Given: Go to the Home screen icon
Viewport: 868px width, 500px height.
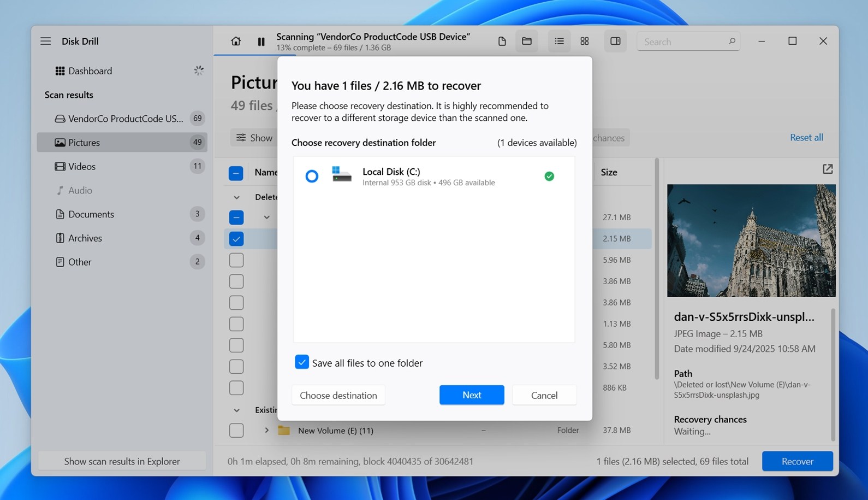Looking at the screenshot, I should click(x=236, y=41).
